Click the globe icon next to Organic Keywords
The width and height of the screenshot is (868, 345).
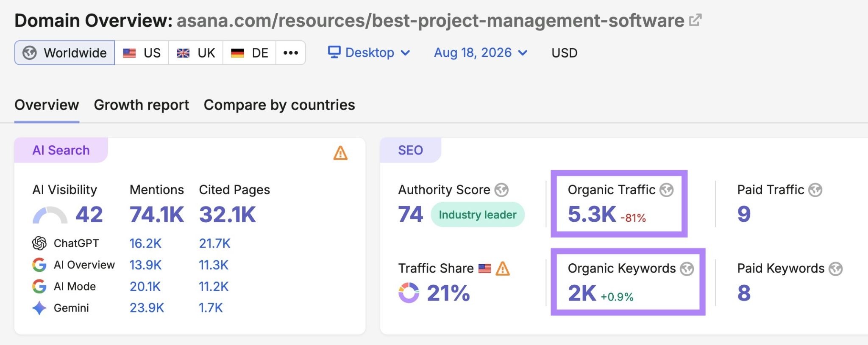(x=687, y=269)
